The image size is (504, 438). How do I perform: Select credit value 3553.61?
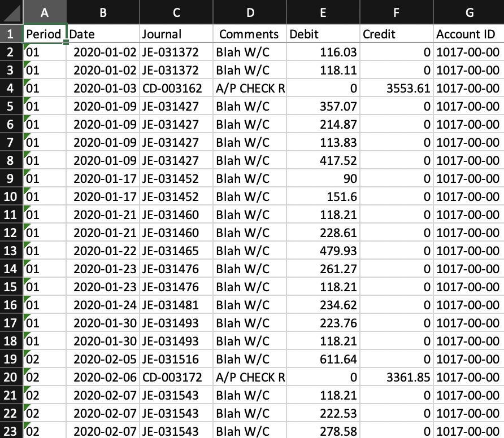coord(396,88)
